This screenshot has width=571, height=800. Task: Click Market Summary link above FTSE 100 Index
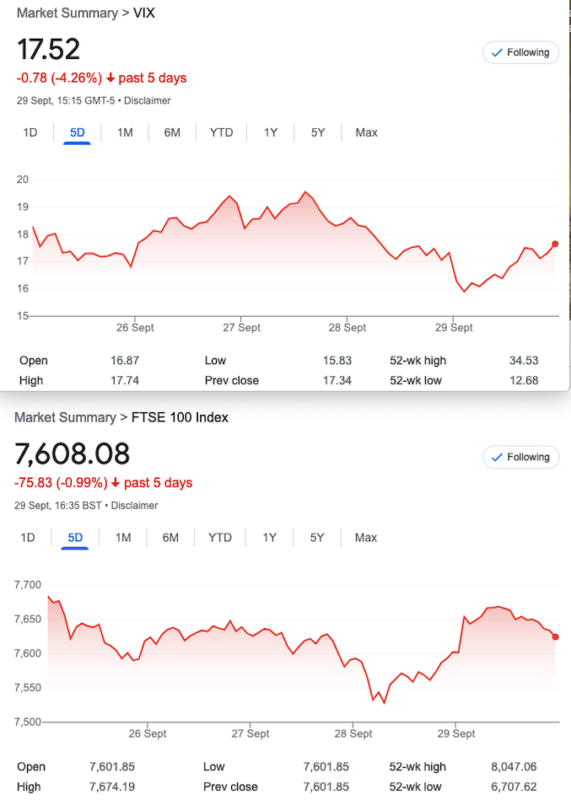coord(65,417)
